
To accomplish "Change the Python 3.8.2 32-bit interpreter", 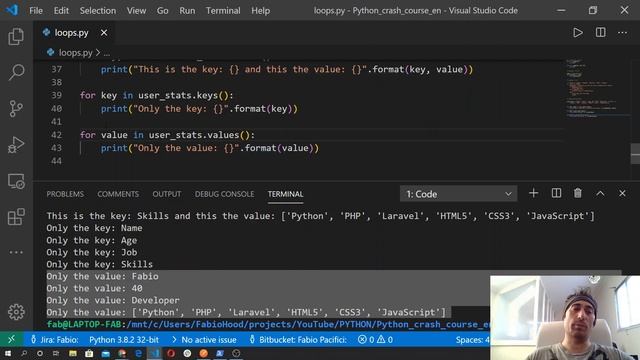I will click(x=124, y=339).
